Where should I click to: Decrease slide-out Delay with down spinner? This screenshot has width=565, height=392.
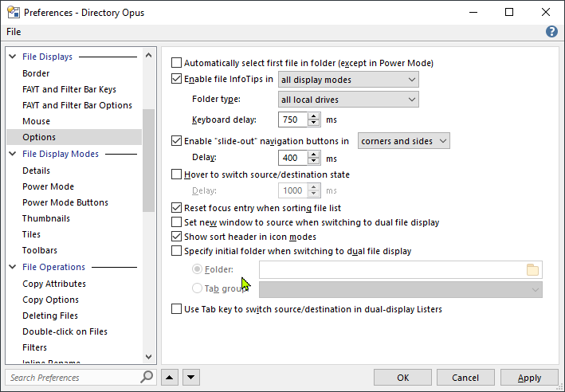click(x=314, y=162)
